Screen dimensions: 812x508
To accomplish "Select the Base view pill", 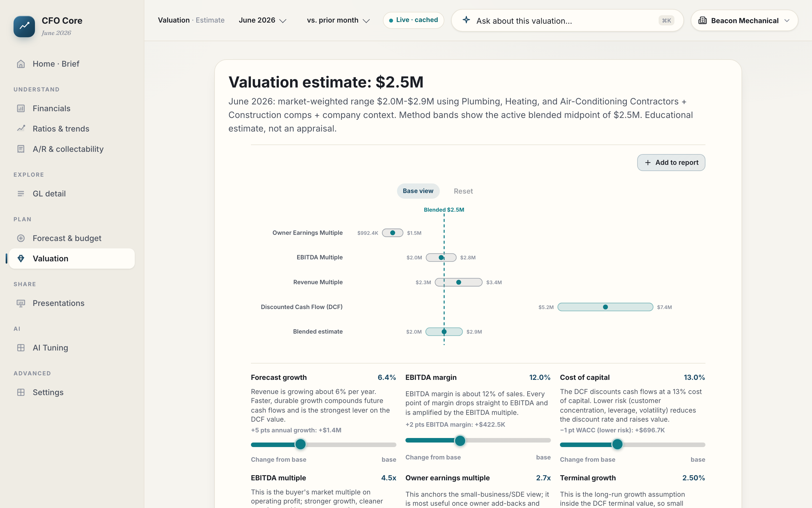I will tap(418, 191).
